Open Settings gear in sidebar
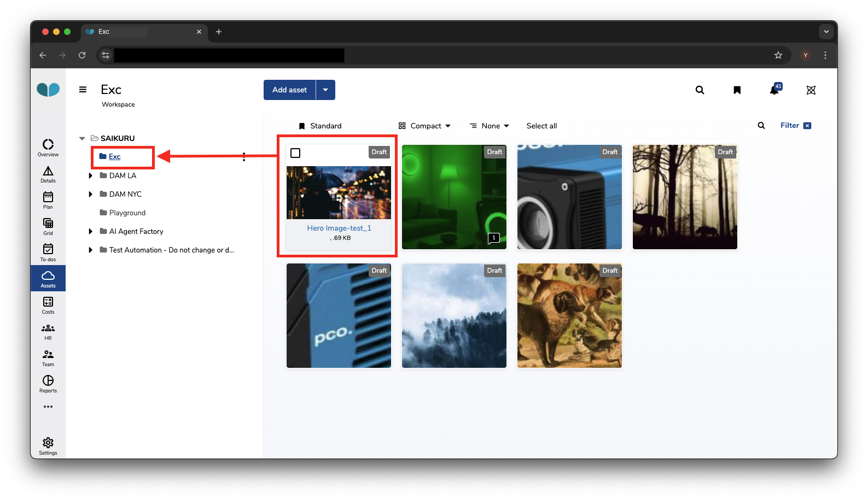The height and width of the screenshot is (499, 868). point(48,446)
